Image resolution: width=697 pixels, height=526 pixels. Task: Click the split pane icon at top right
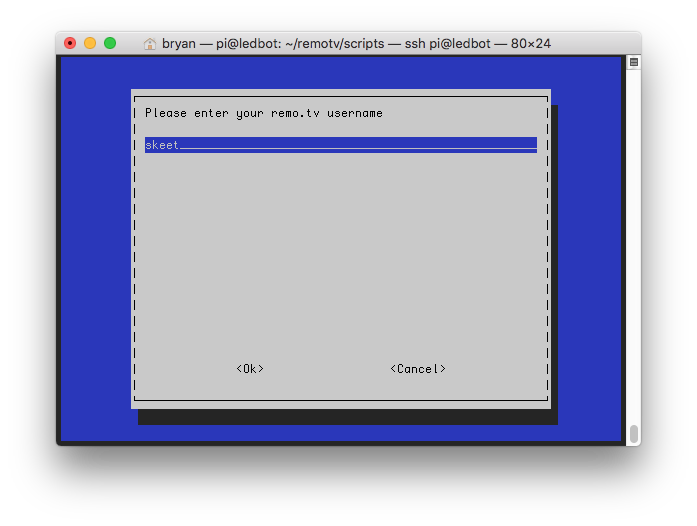(634, 62)
